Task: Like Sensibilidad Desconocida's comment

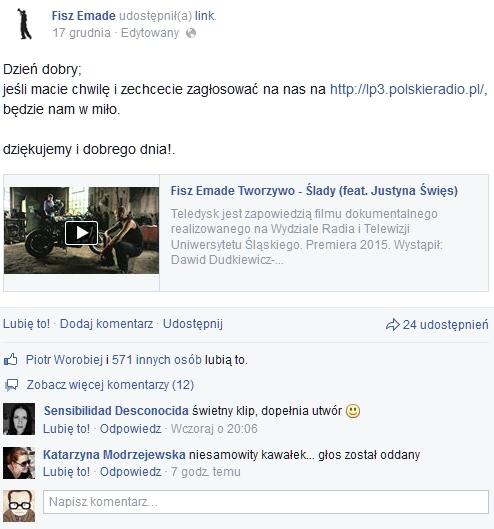Action: click(x=66, y=429)
